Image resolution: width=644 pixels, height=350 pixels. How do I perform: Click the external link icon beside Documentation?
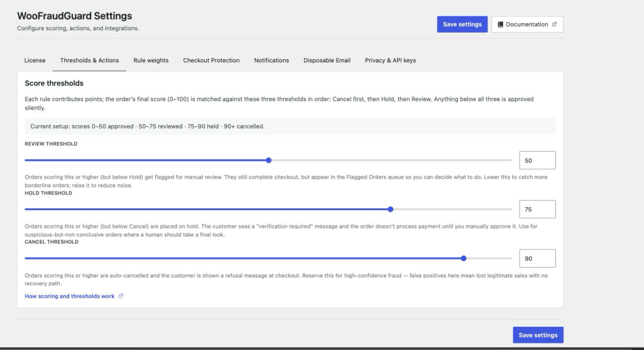[x=554, y=25]
